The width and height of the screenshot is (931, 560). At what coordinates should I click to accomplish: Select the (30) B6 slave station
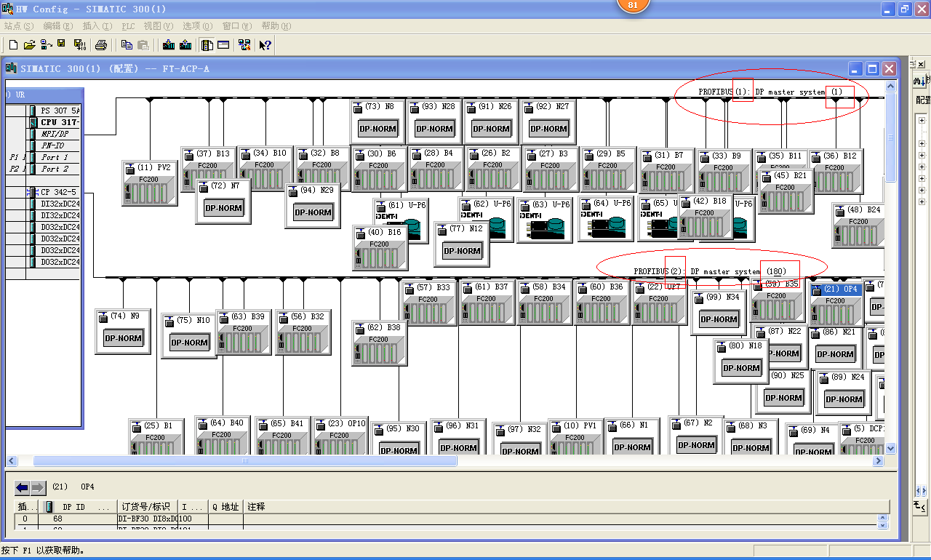(379, 169)
